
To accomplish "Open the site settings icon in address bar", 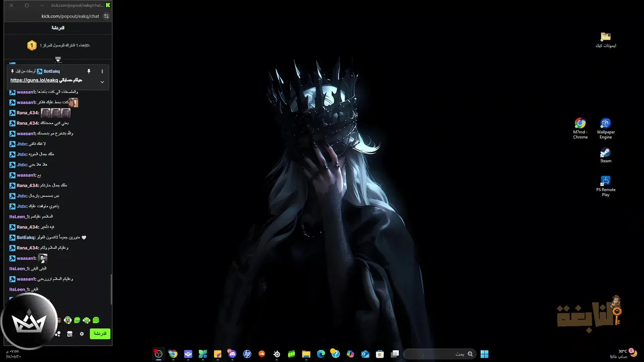I will (106, 16).
